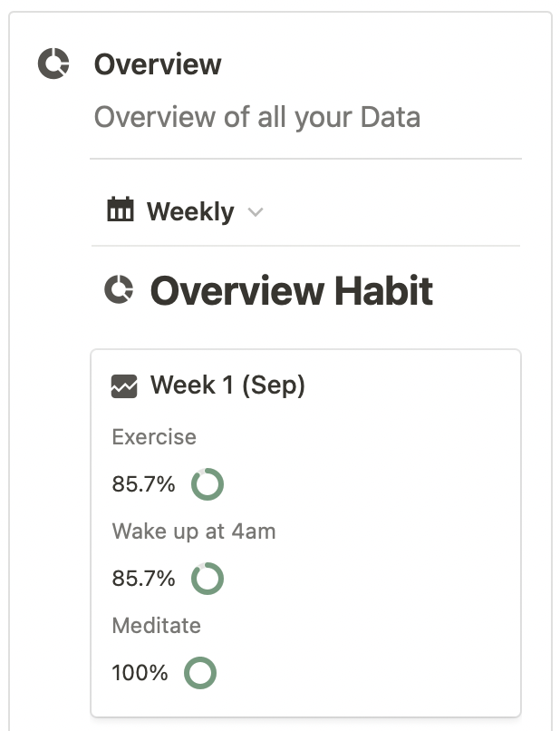The height and width of the screenshot is (731, 560).
Task: Click the Exercise 85.7% value
Action: click(143, 484)
